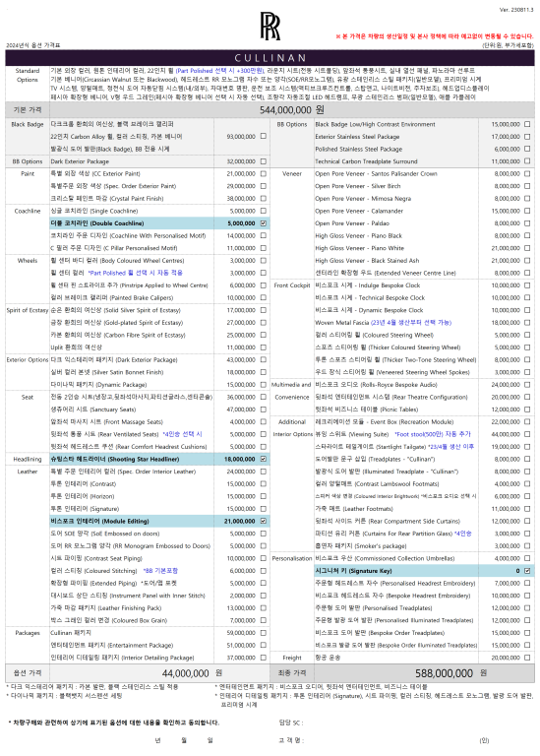Click the Headlining category label
540x756 pixels.
click(x=28, y=459)
